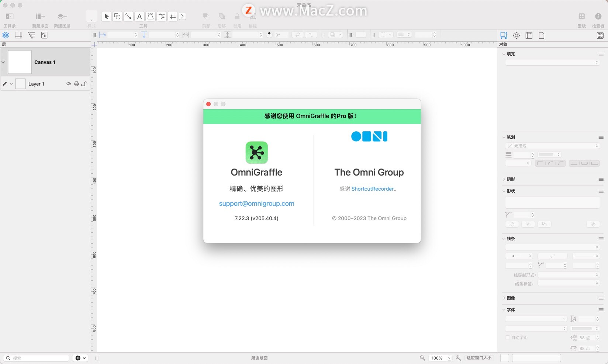Select the Pen tool

[151, 16]
